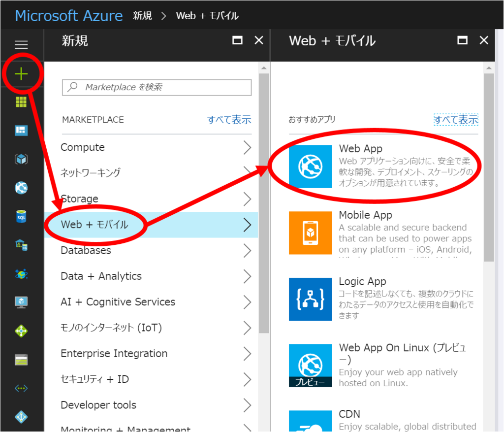This screenshot has width=504, height=432.
Task: Open Resource groups cube icon in sidebar
Action: [21, 159]
